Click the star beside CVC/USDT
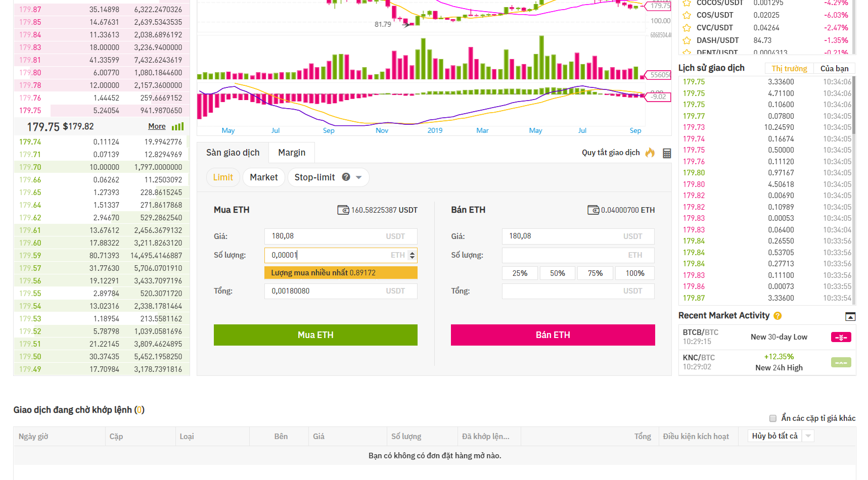The width and height of the screenshot is (868, 480). (x=687, y=28)
